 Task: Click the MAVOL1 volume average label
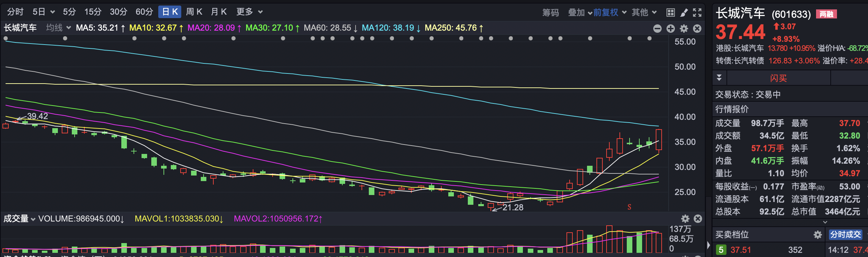179,219
